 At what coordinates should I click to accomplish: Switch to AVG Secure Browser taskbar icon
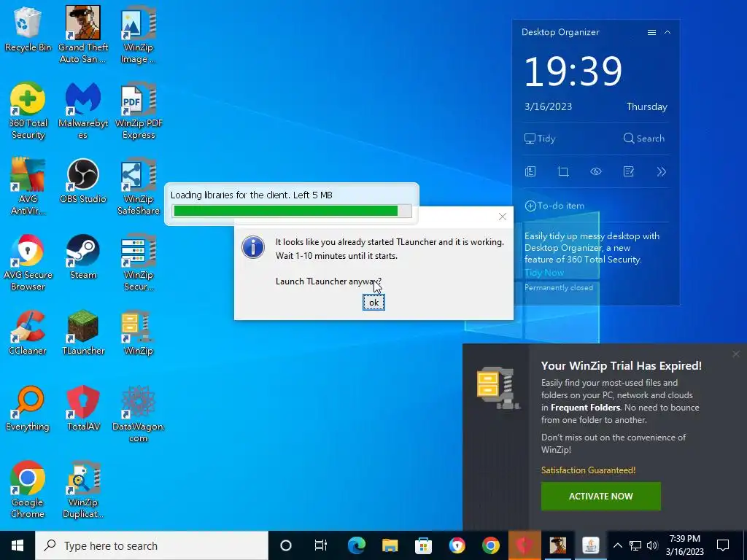(457, 545)
